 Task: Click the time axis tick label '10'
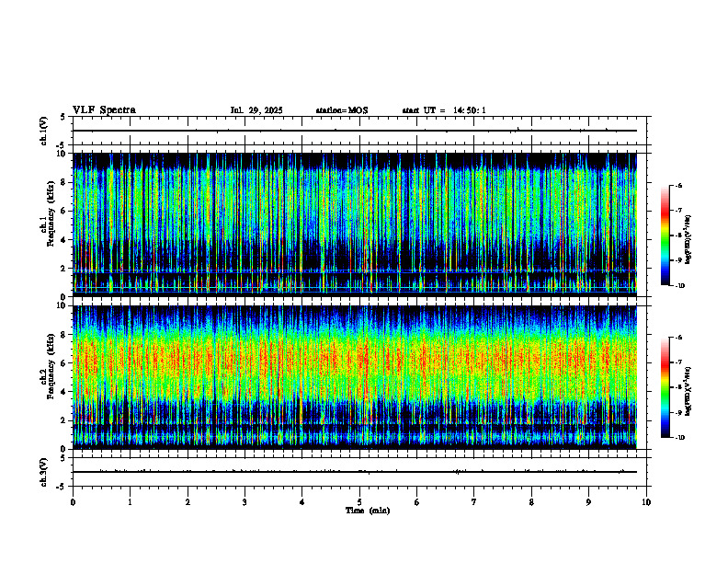pos(646,502)
